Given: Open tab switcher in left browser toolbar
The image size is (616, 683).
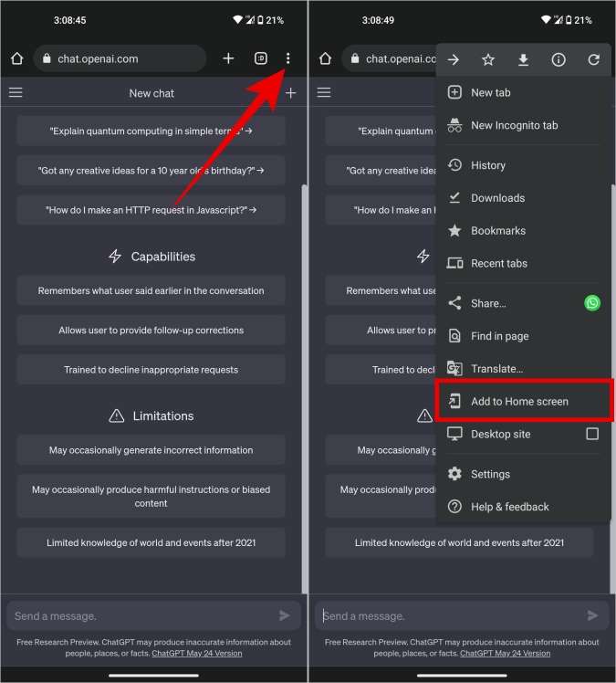Looking at the screenshot, I should tap(261, 58).
